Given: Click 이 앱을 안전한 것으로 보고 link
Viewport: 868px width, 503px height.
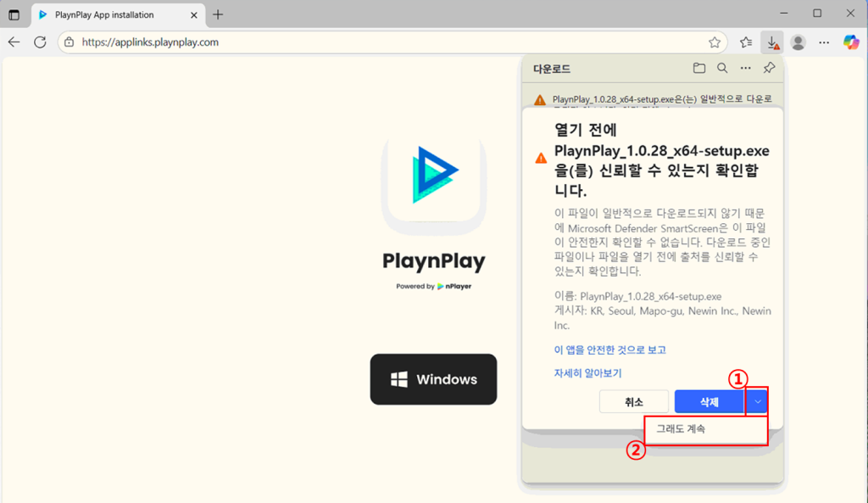Looking at the screenshot, I should (609, 349).
